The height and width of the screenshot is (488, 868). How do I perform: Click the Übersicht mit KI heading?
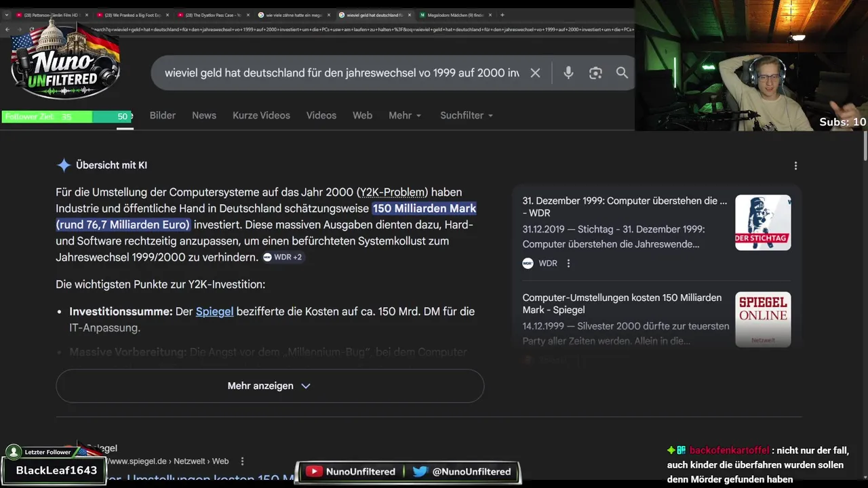click(x=111, y=165)
